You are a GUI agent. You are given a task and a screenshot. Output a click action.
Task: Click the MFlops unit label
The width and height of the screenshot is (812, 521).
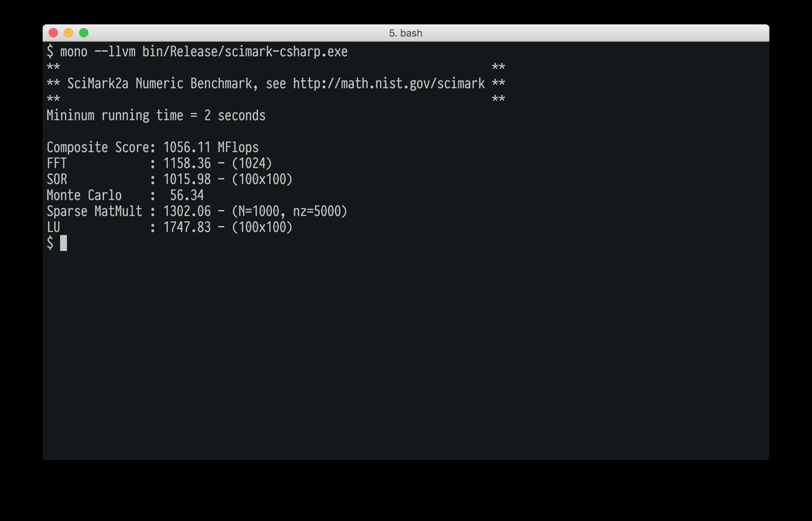[238, 148]
